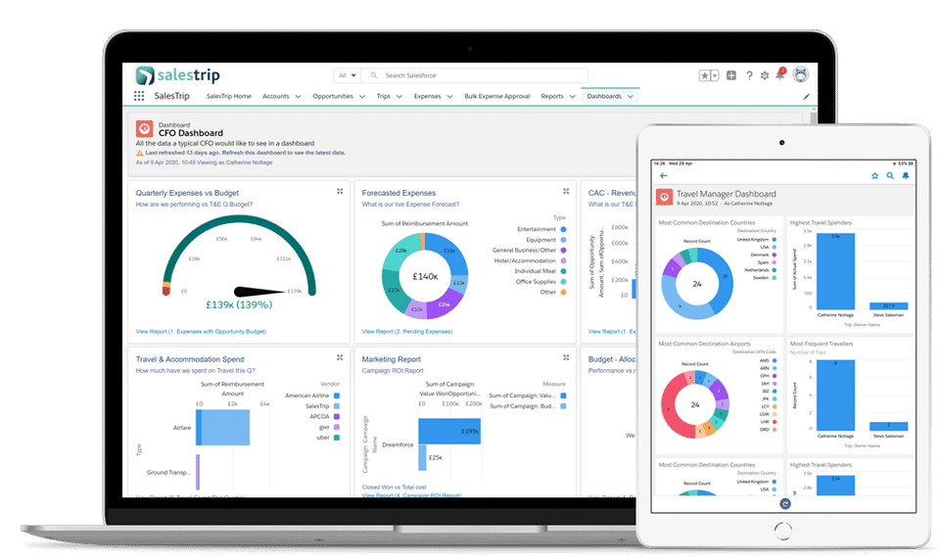Viewport: 940px width, 560px height.
Task: Expand the Travel & Accommodation Spend chart
Action: 340,357
